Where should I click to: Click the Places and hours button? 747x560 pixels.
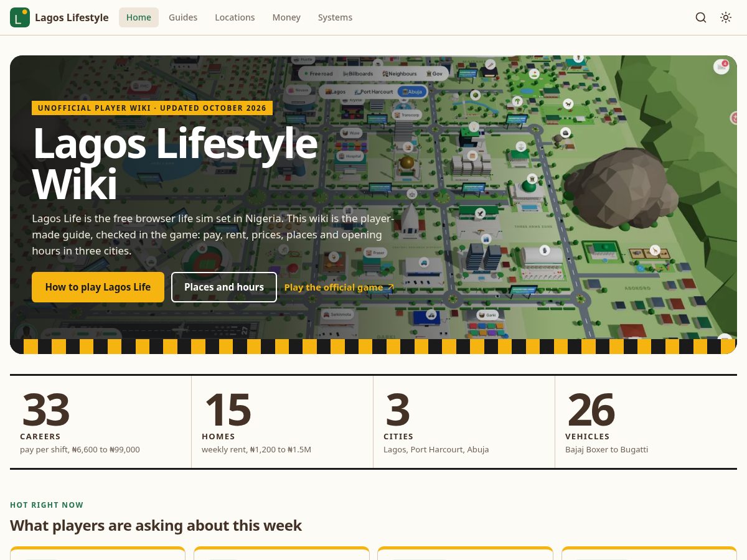224,287
